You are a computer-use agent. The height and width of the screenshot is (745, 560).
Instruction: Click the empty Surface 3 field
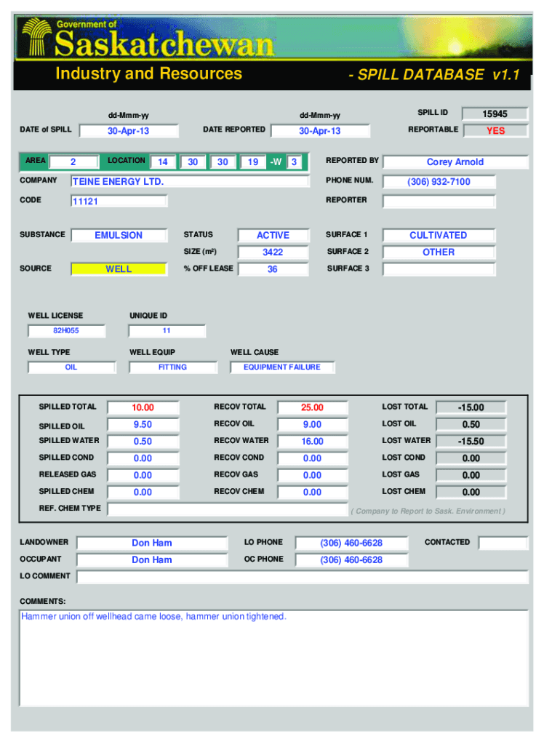coord(438,269)
